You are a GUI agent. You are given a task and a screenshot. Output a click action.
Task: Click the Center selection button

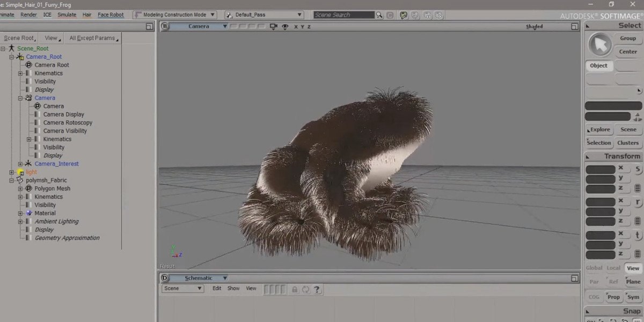(628, 52)
